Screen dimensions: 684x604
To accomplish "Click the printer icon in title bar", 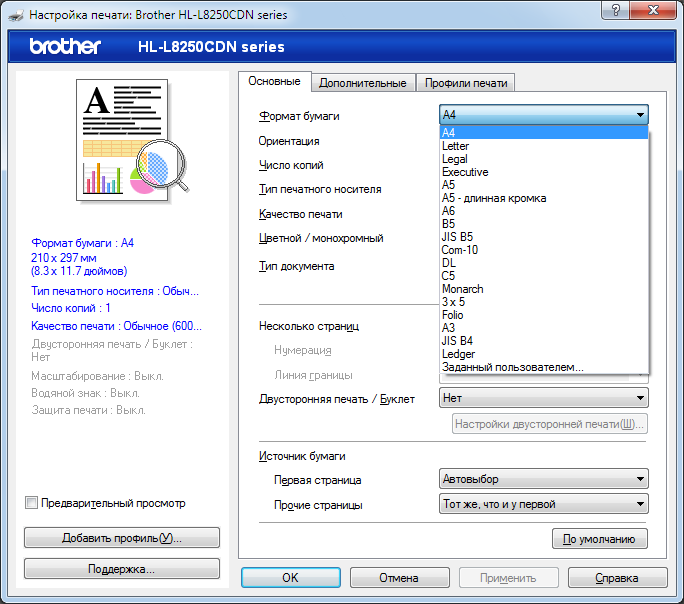I will (x=16, y=16).
